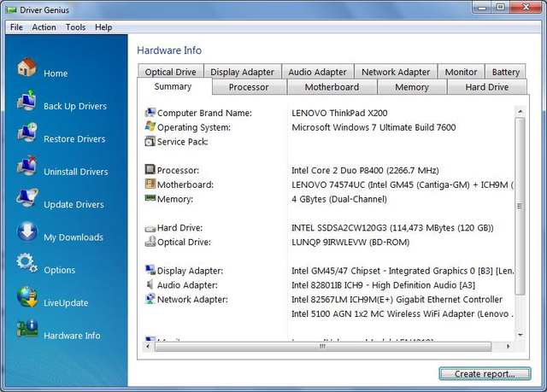Open Options in sidebar
The height and width of the screenshot is (392, 547).
click(x=59, y=270)
